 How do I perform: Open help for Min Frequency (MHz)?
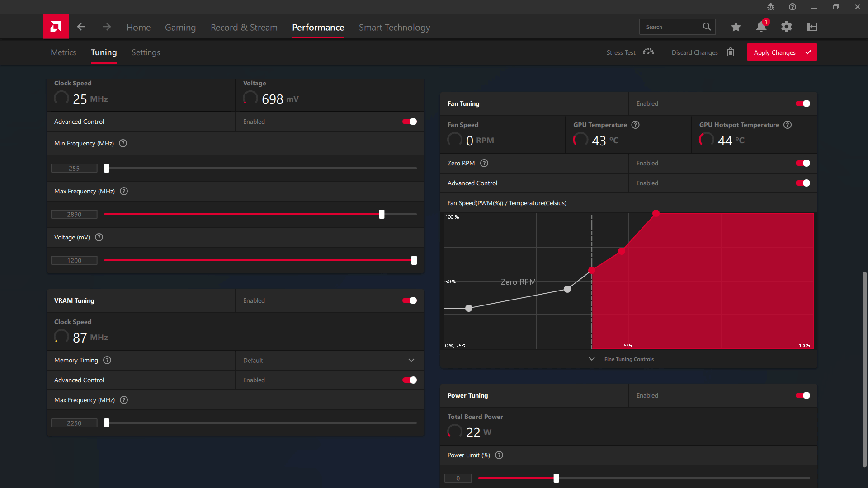tap(123, 143)
